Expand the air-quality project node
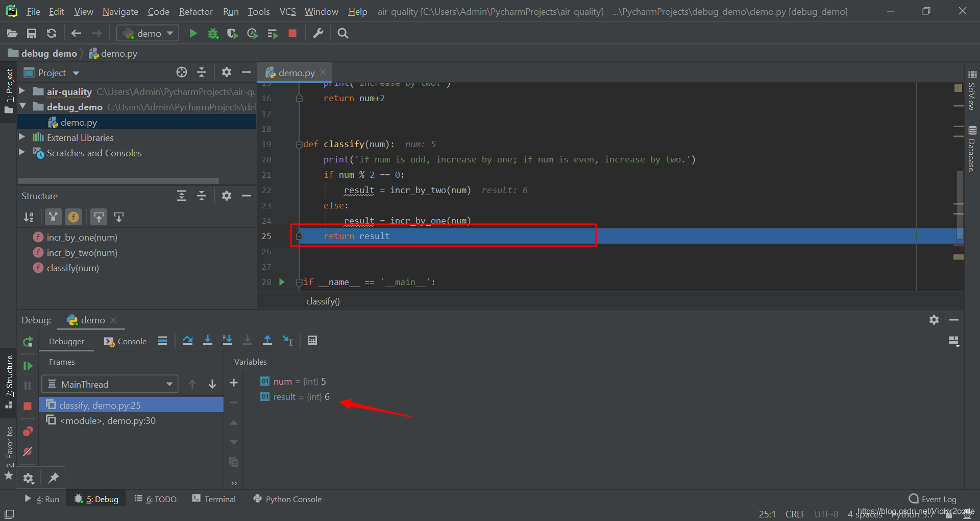 pos(22,91)
